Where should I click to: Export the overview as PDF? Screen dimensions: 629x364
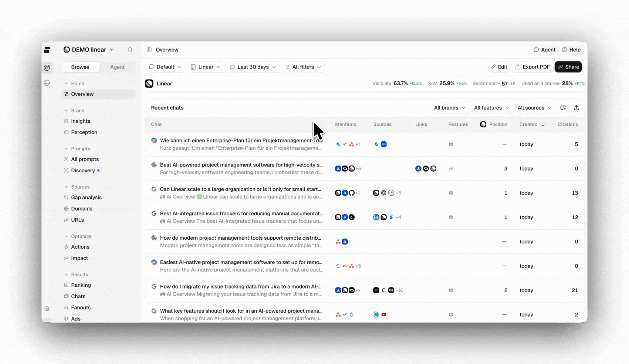click(x=532, y=67)
